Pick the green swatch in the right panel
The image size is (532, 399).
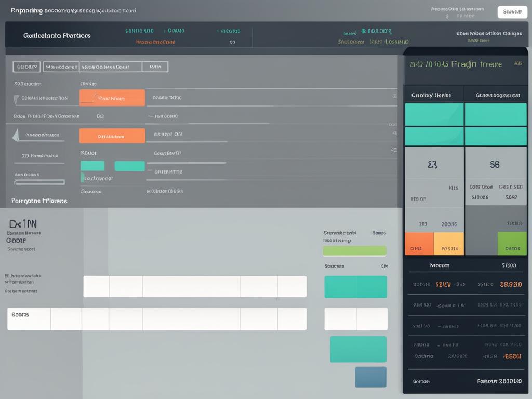tap(512, 244)
